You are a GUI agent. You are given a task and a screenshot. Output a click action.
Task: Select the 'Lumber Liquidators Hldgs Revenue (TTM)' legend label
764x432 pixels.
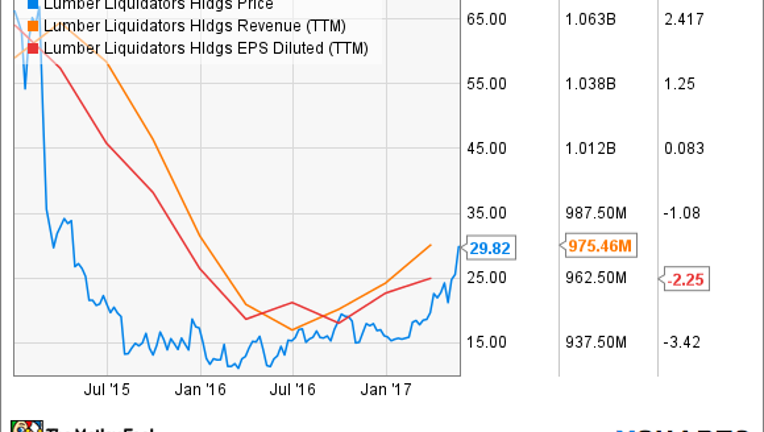click(195, 26)
